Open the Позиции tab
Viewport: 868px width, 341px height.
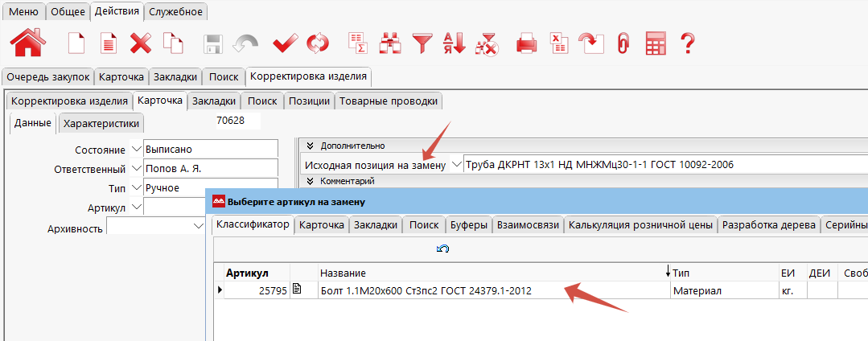[309, 101]
